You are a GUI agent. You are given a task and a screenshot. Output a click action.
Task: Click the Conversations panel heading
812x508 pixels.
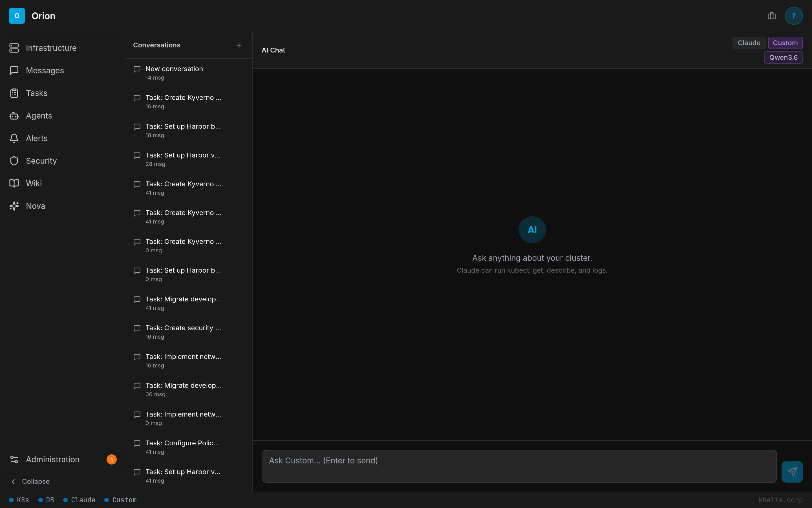point(157,45)
